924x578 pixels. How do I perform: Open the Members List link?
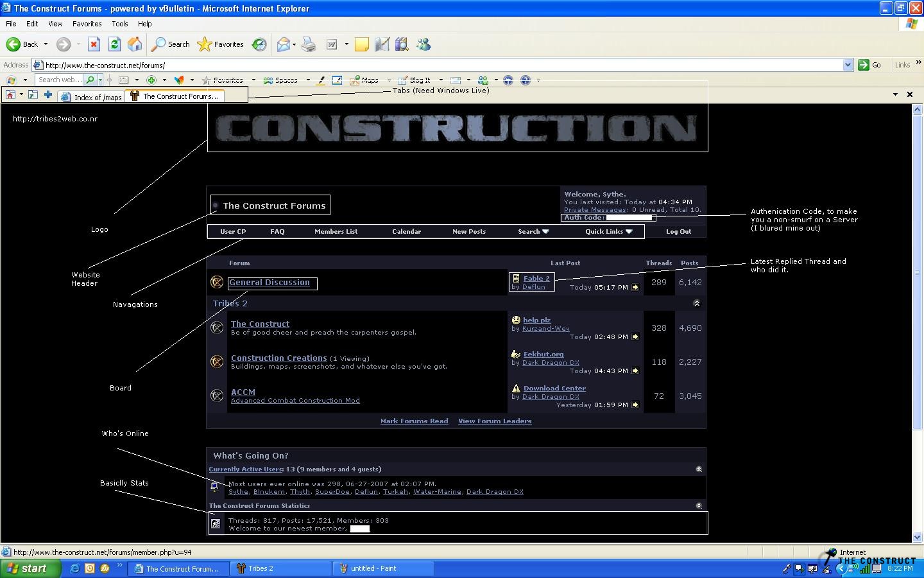click(x=336, y=232)
